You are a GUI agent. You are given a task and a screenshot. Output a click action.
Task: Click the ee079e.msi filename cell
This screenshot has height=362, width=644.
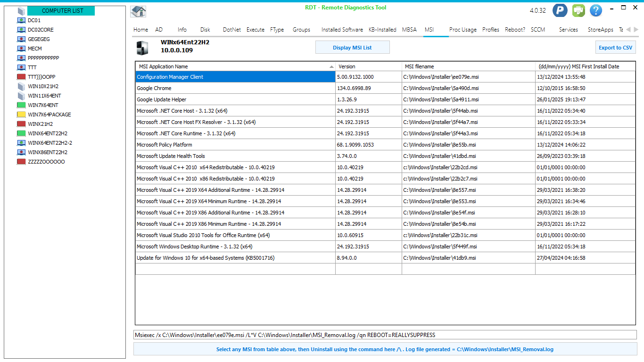(x=469, y=77)
